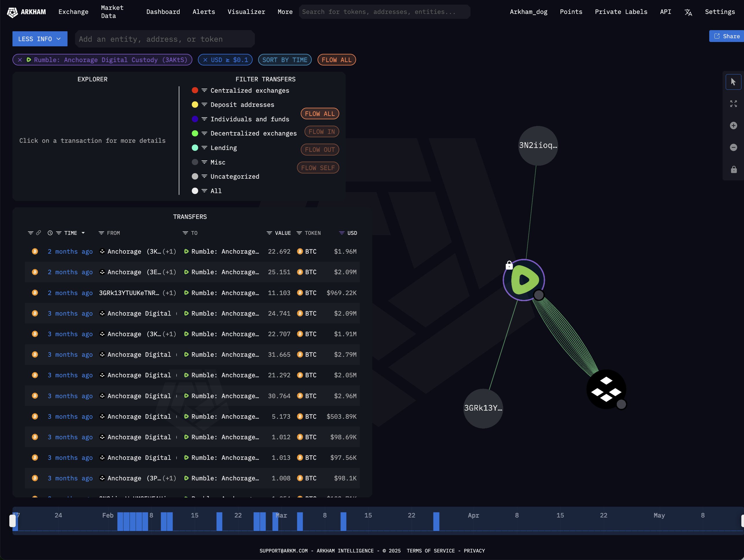Click the lock icon in right toolbar
The width and height of the screenshot is (744, 560).
[x=733, y=169]
